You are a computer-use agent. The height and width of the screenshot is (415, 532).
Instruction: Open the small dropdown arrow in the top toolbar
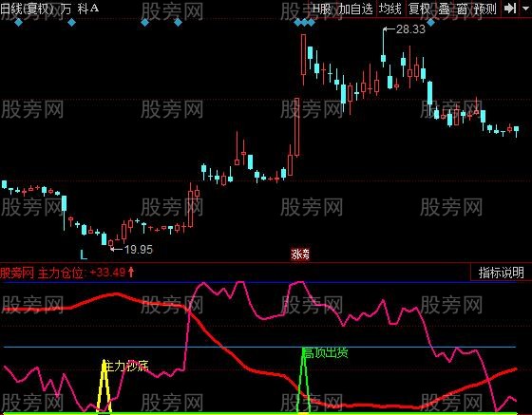tap(525, 9)
